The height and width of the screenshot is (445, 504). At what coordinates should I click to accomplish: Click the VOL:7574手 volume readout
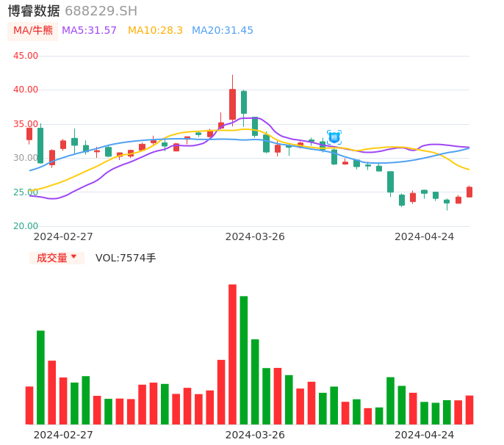[126, 258]
